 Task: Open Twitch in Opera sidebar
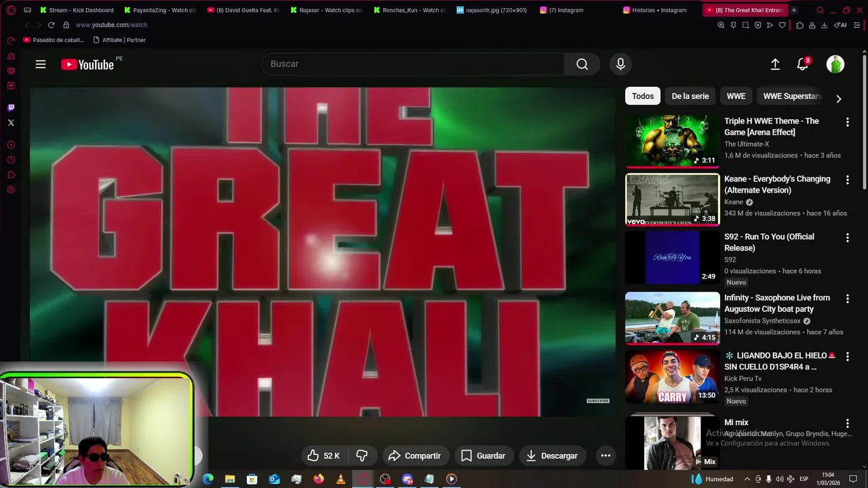pos(11,108)
